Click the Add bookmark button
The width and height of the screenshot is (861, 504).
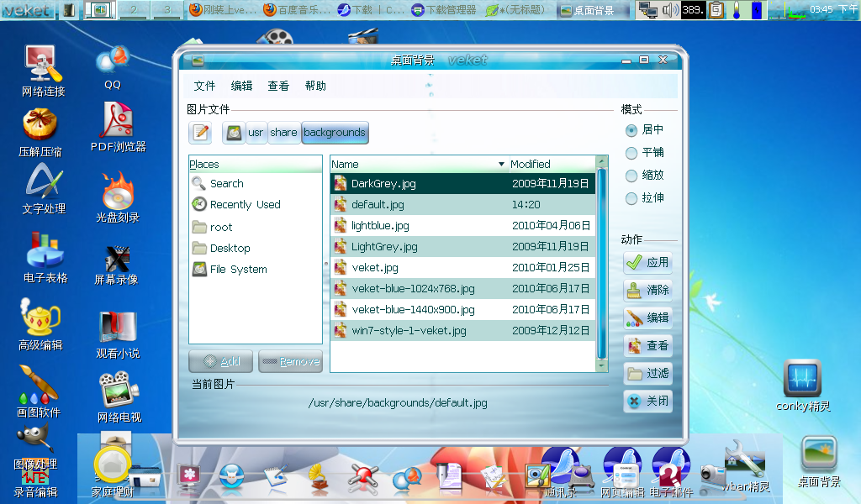[221, 361]
